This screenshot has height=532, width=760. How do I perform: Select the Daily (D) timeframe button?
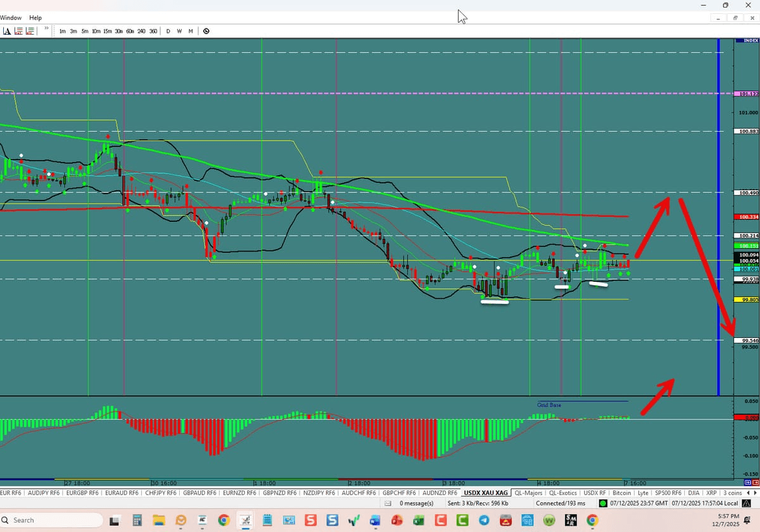tap(168, 31)
